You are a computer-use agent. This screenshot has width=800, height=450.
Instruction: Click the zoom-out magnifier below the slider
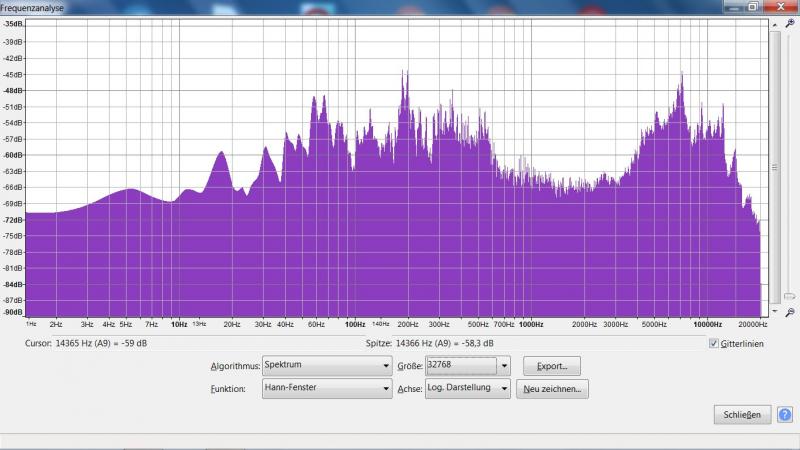pyautogui.click(x=790, y=312)
